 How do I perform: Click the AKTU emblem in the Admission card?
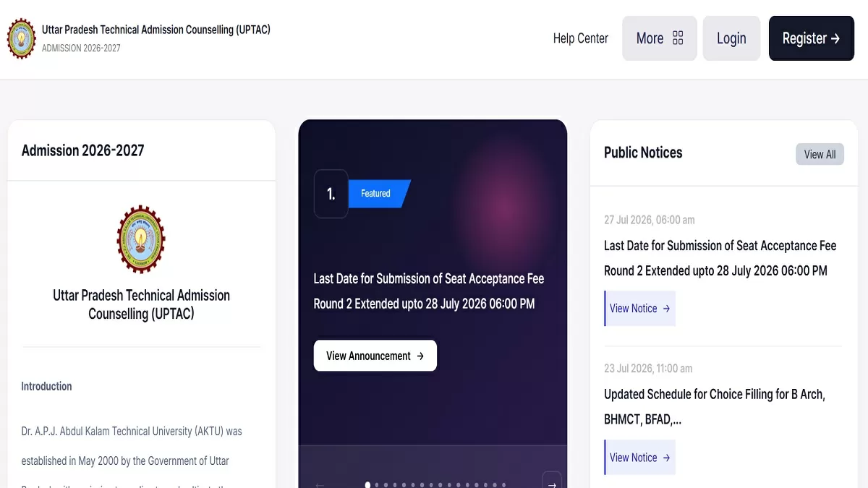pyautogui.click(x=141, y=239)
